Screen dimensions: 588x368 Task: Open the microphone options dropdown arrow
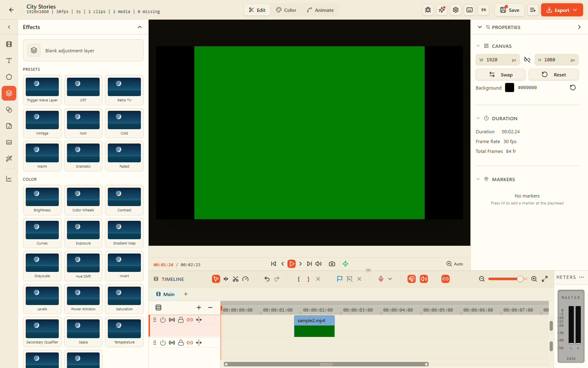click(x=390, y=279)
